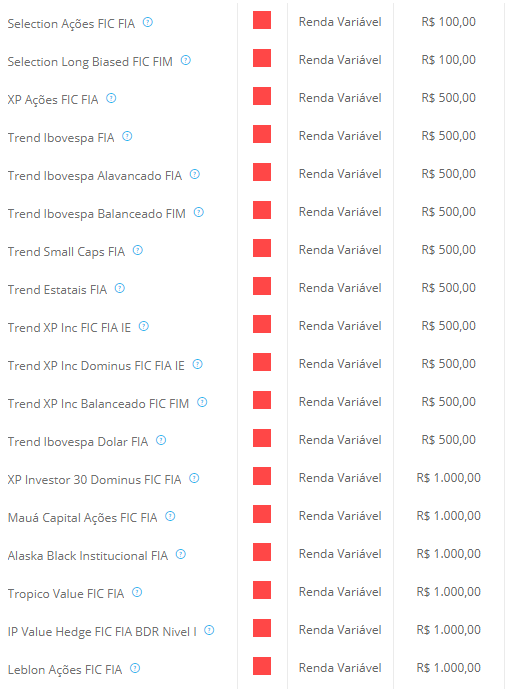Click red risk swatch for Trend XP Inc Dominus
This screenshot has width=506, height=689.
point(262,362)
